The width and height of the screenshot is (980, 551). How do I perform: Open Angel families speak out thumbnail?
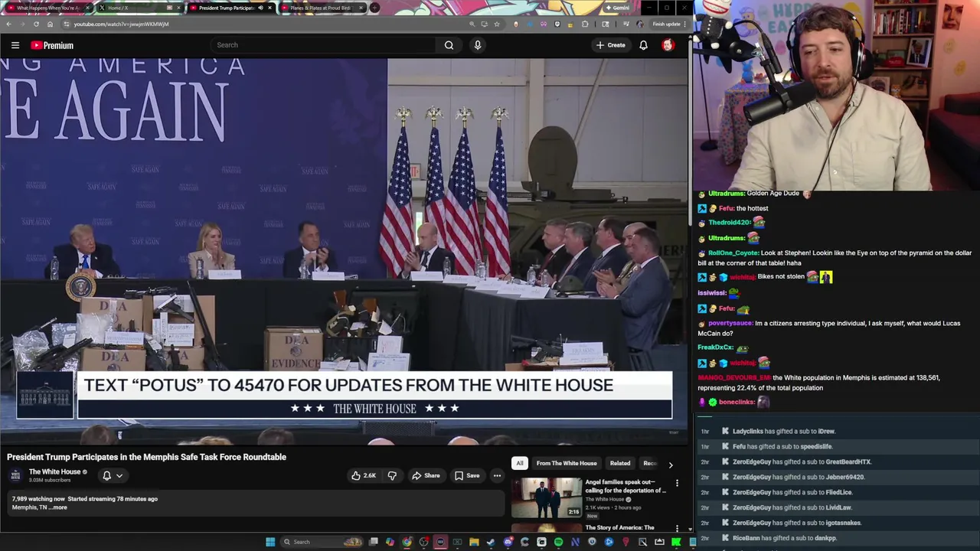pos(547,497)
